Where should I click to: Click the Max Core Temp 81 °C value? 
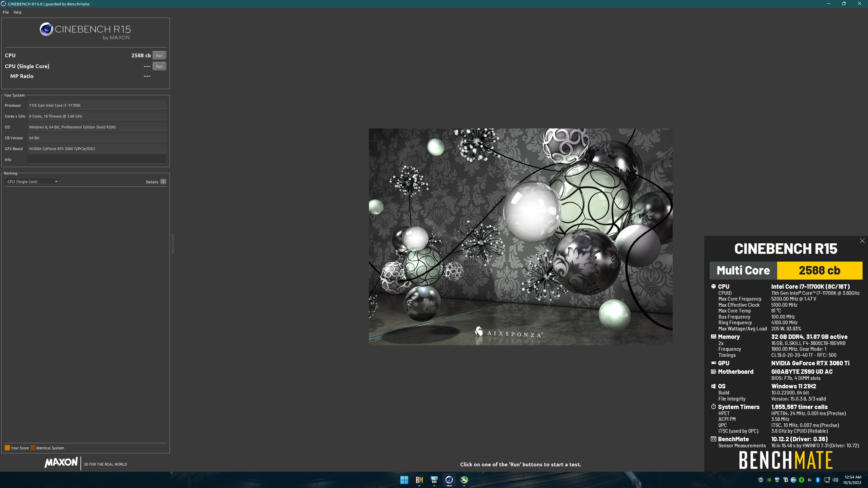pos(776,311)
